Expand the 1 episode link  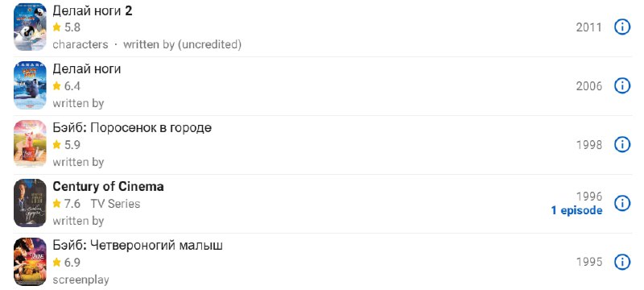pos(576,211)
